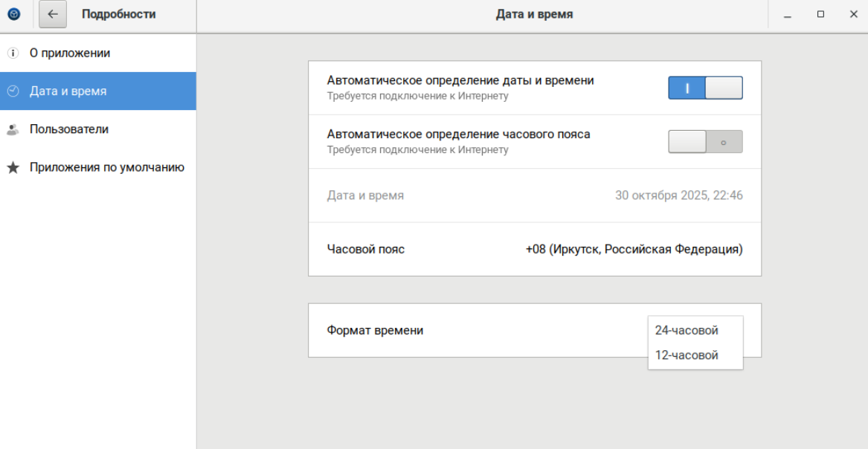Click the +08 Иркутск time zone value
The image size is (868, 449).
(x=634, y=249)
